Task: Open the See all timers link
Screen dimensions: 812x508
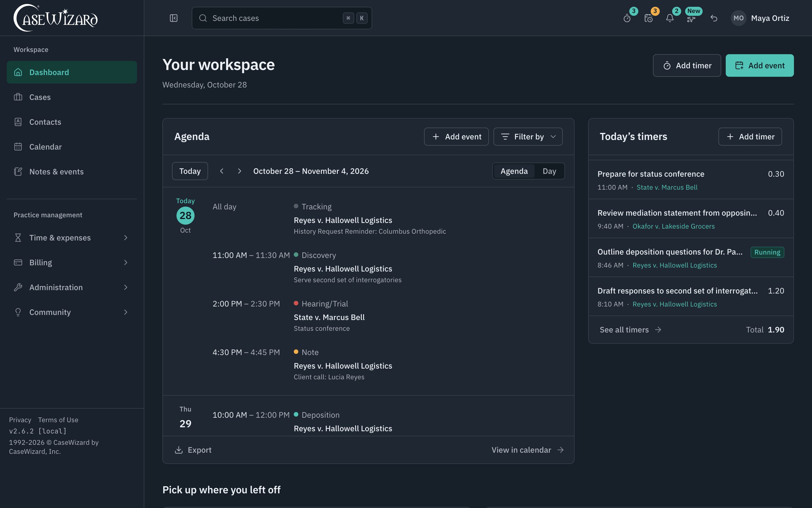Action: pos(630,330)
